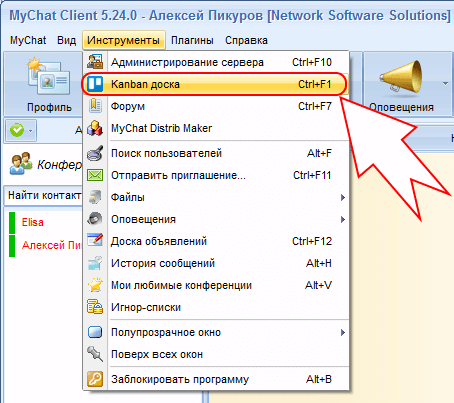The width and height of the screenshot is (454, 403).
Task: Open Игнор-списки
Action: (x=216, y=307)
